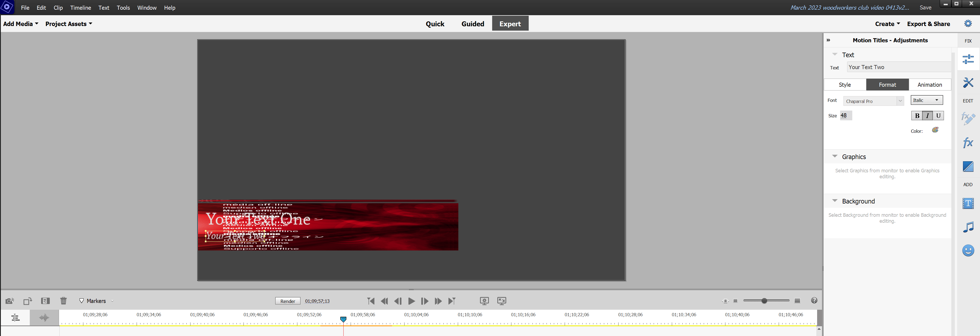Open the Timeline menu

(80, 8)
